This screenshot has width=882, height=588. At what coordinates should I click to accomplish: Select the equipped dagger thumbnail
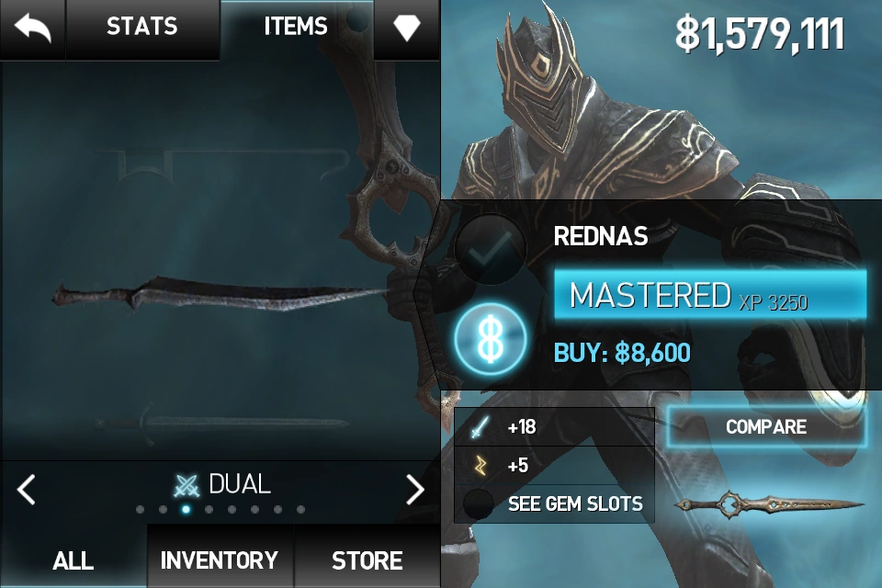[x=768, y=503]
